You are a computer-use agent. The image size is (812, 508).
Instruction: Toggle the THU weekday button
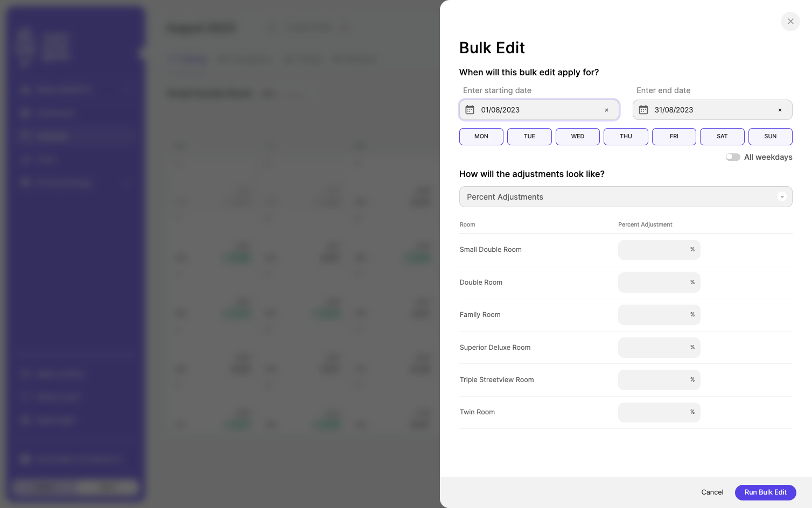(626, 137)
